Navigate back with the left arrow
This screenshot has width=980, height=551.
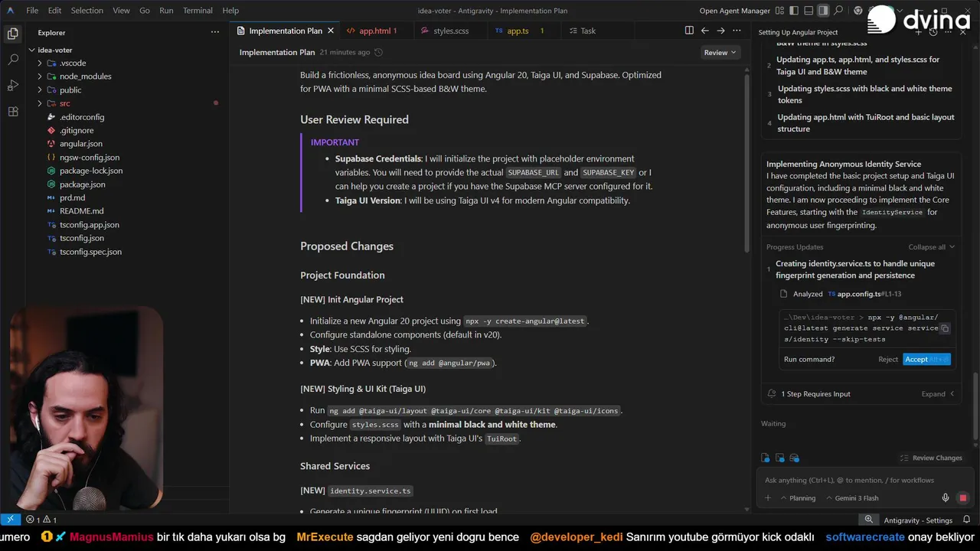pos(705,31)
